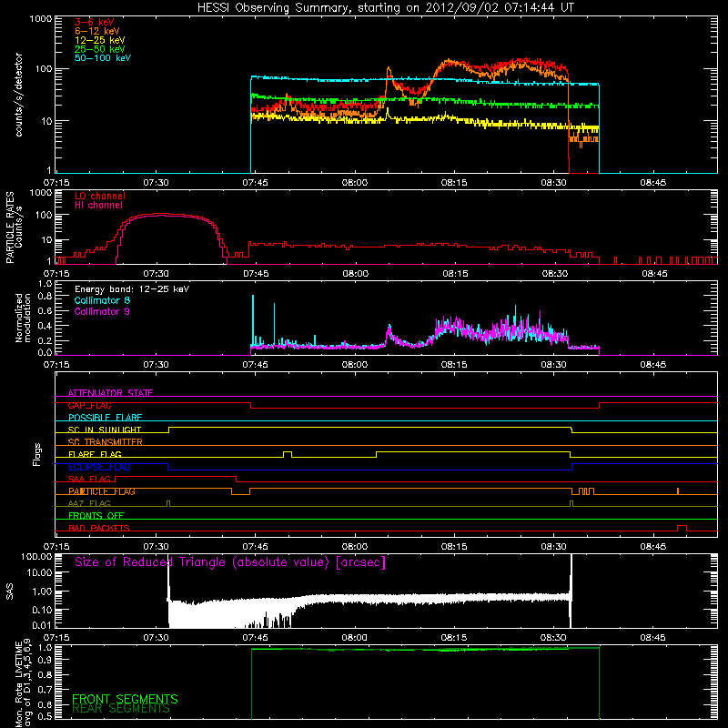Click the SC_TRANSMITTER flag label

pyautogui.click(x=106, y=442)
